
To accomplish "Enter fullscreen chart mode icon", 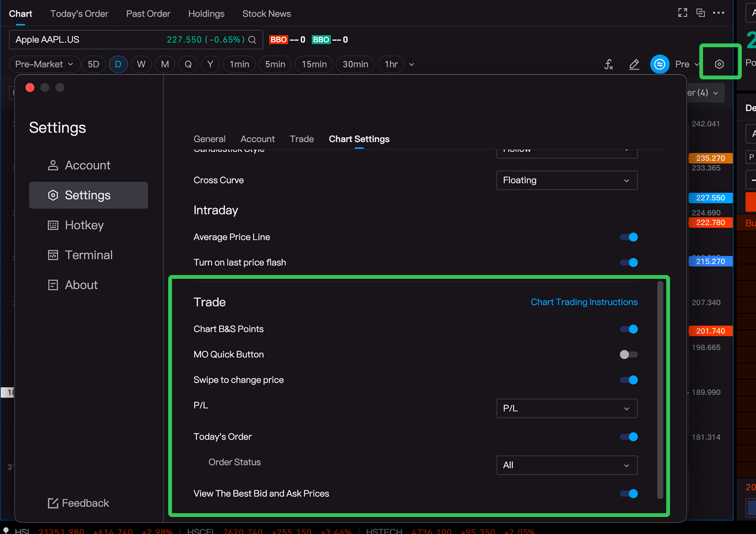I will click(x=683, y=13).
